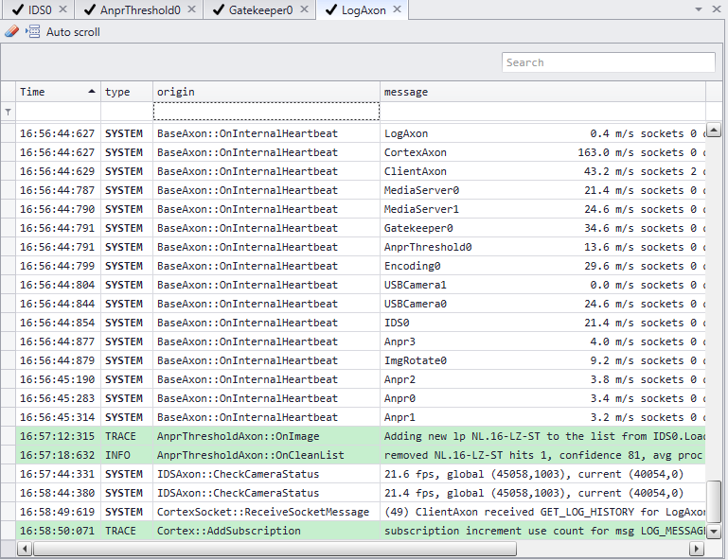Image resolution: width=728 pixels, height=560 pixels.
Task: Click the 16:56:44:627 LogAxon row time
Action: 58,133
